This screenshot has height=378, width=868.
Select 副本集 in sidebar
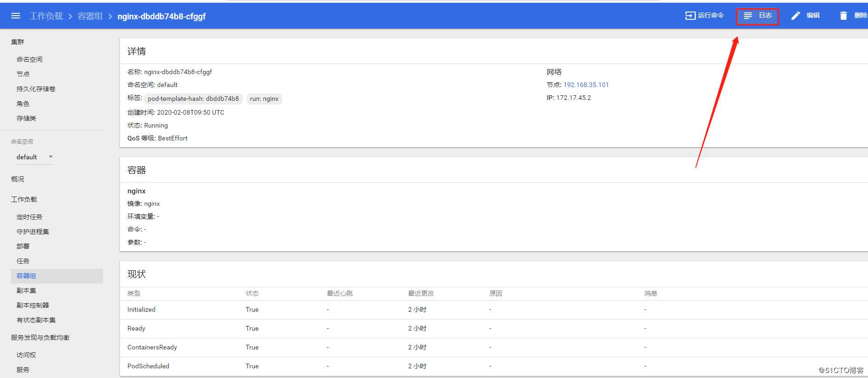click(x=26, y=291)
